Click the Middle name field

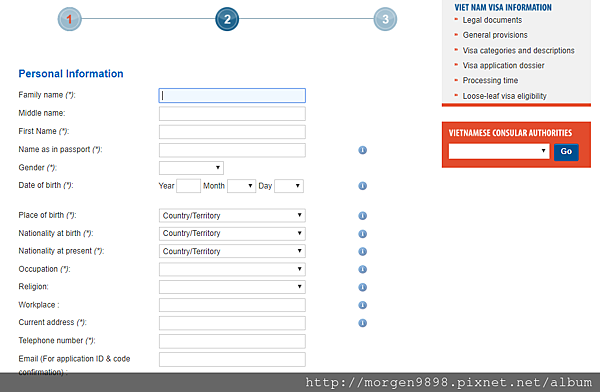[232, 114]
